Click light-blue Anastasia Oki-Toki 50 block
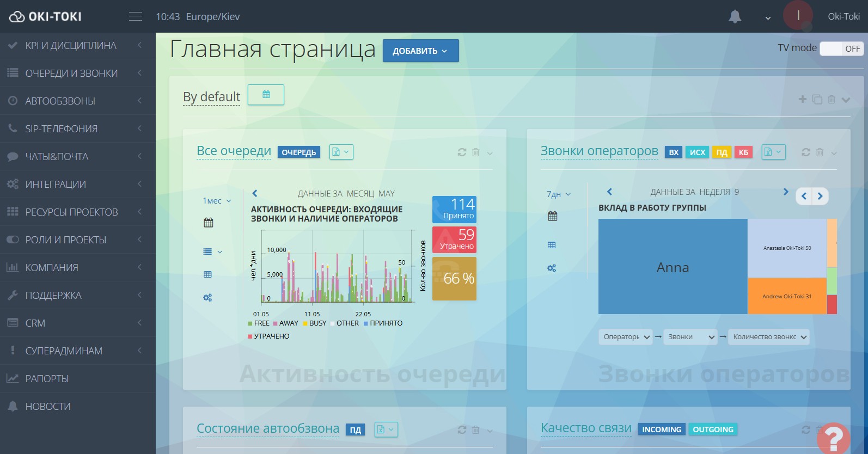This screenshot has width=868, height=454. pos(787,248)
